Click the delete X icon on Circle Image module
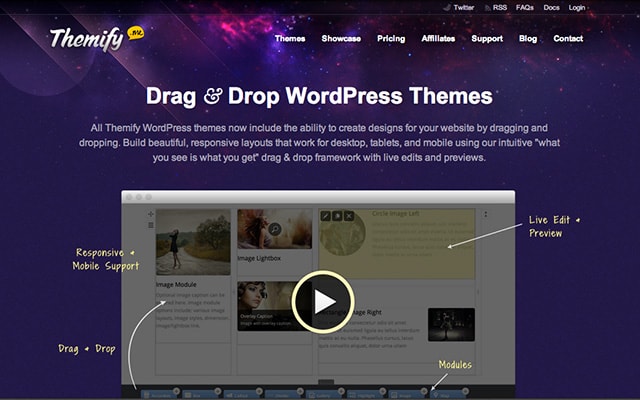640x400 pixels. point(350,216)
